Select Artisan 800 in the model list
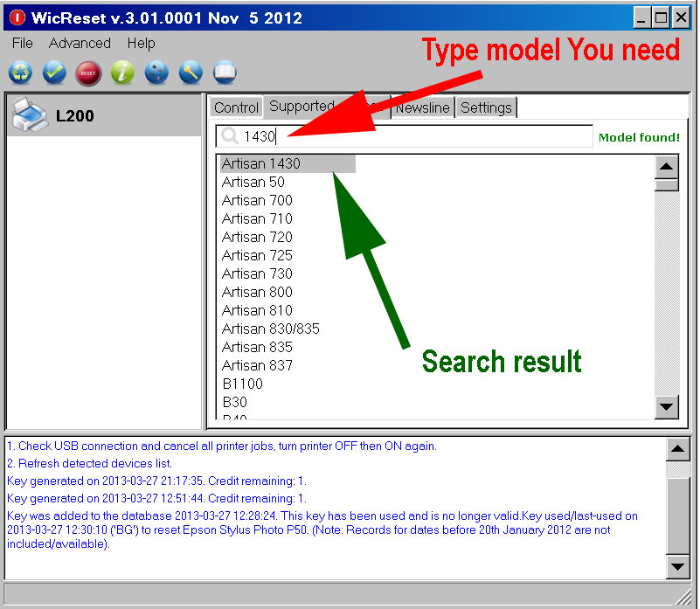Viewport: 700px width, 609px height. [x=257, y=292]
